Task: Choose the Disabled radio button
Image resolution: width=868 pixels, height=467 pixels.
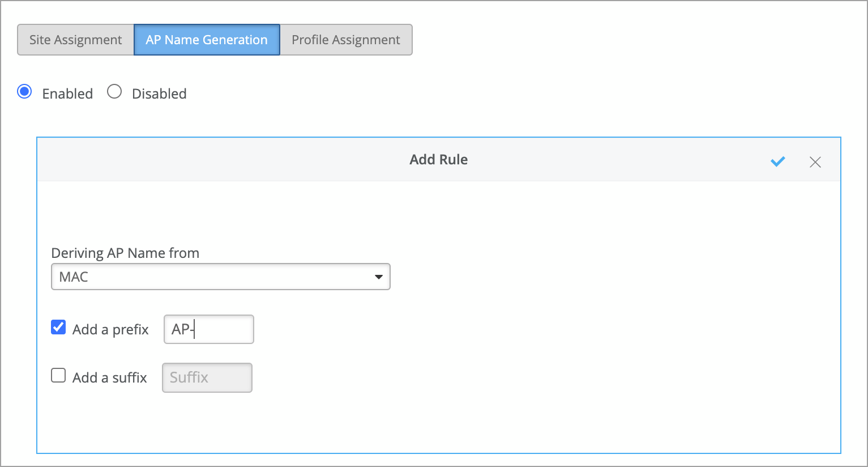Action: [x=114, y=92]
